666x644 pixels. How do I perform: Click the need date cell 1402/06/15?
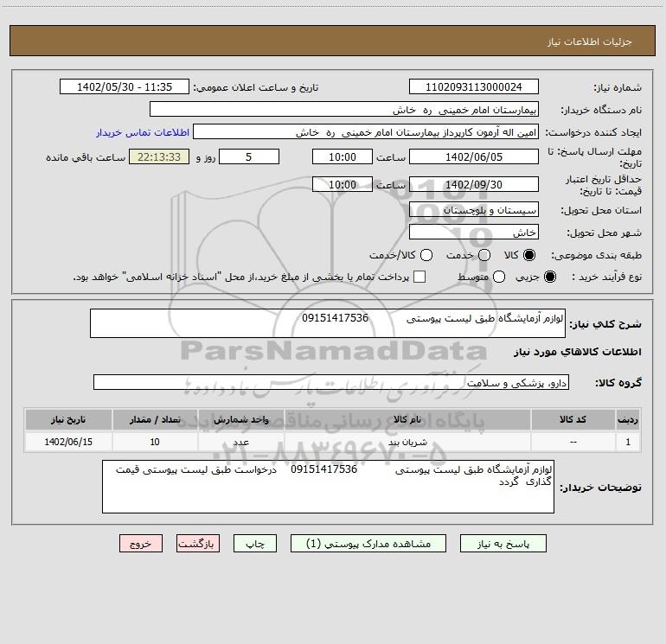click(68, 442)
